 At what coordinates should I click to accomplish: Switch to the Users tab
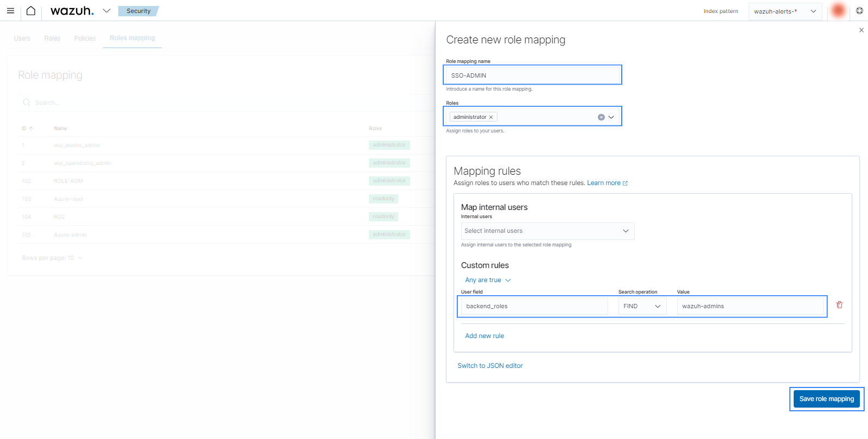22,39
